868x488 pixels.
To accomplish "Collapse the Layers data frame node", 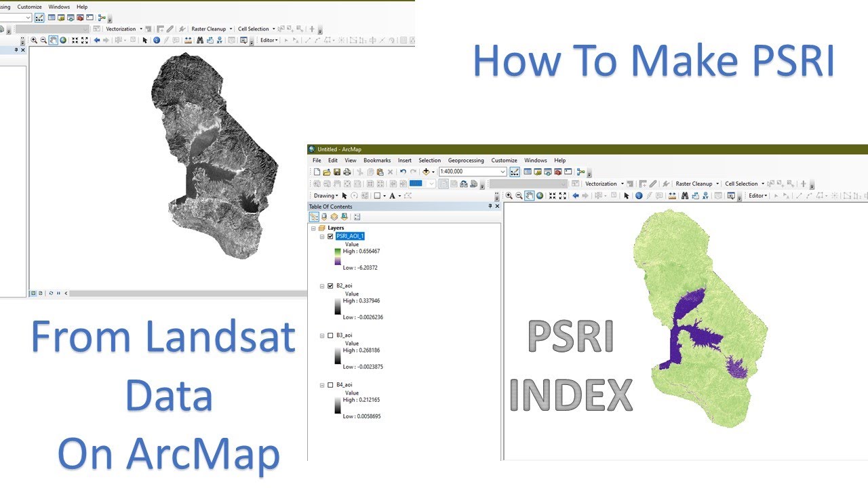I will 313,228.
